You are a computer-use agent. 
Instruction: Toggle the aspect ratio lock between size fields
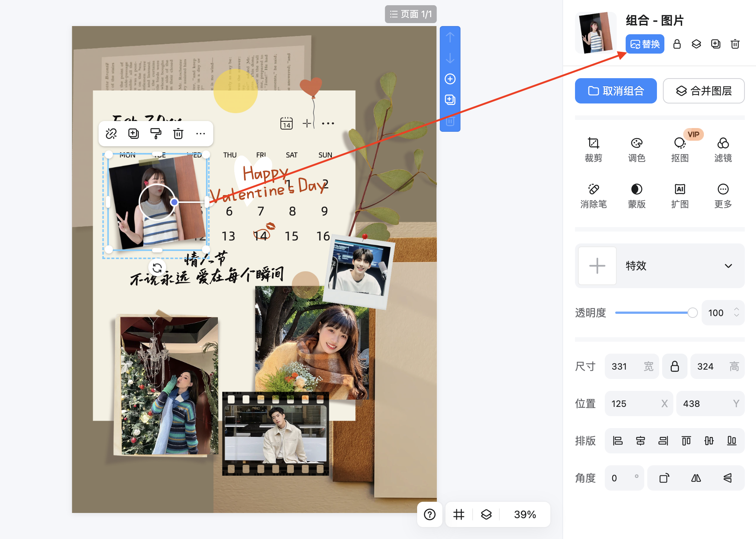[674, 366]
